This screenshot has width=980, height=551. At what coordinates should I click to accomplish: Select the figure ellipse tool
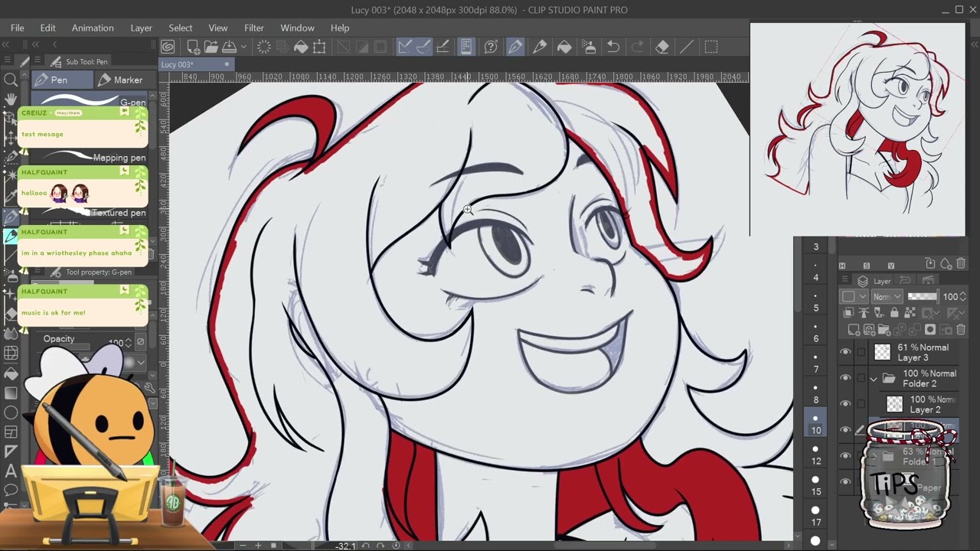pos(11,412)
